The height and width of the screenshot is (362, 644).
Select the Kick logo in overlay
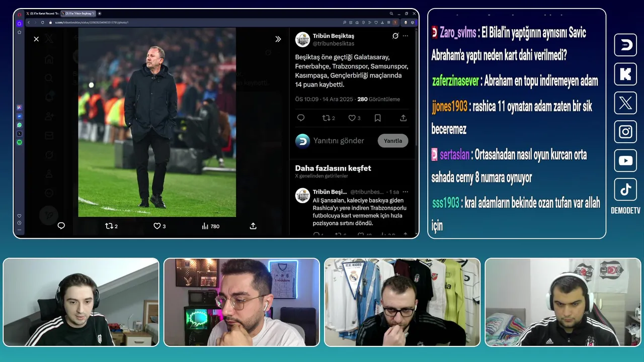pos(625,74)
